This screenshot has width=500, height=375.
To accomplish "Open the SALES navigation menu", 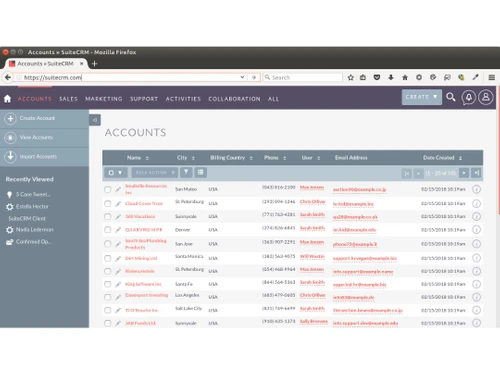I will click(68, 99).
